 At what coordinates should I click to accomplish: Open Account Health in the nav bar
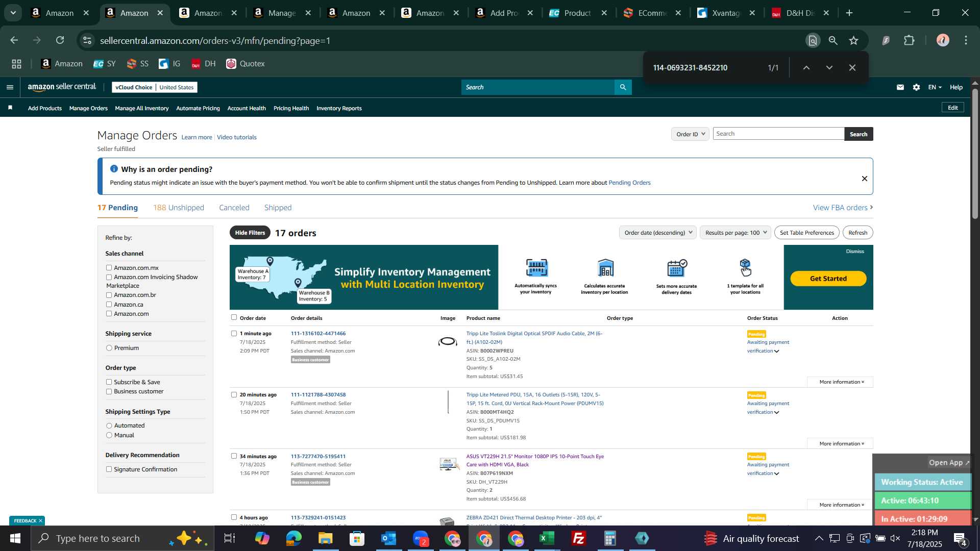point(247,108)
